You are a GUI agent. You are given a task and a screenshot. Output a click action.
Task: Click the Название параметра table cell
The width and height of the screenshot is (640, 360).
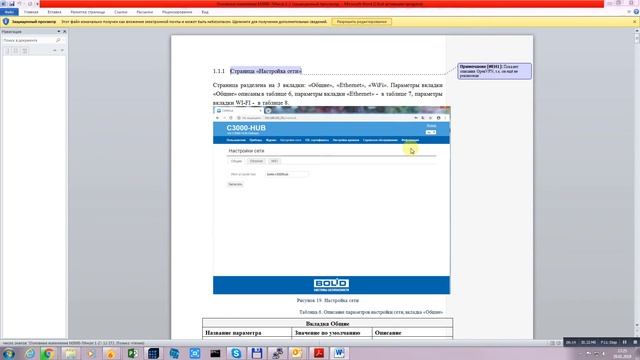tap(247, 333)
